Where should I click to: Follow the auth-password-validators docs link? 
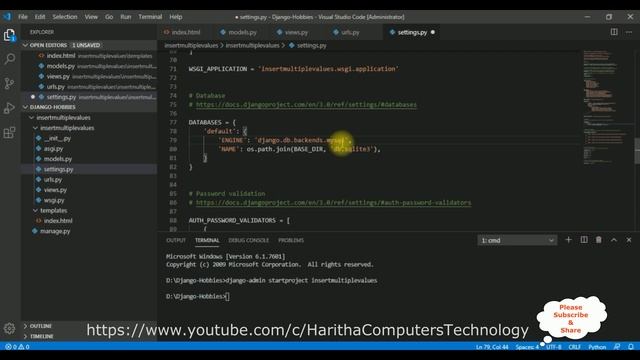pos(333,202)
